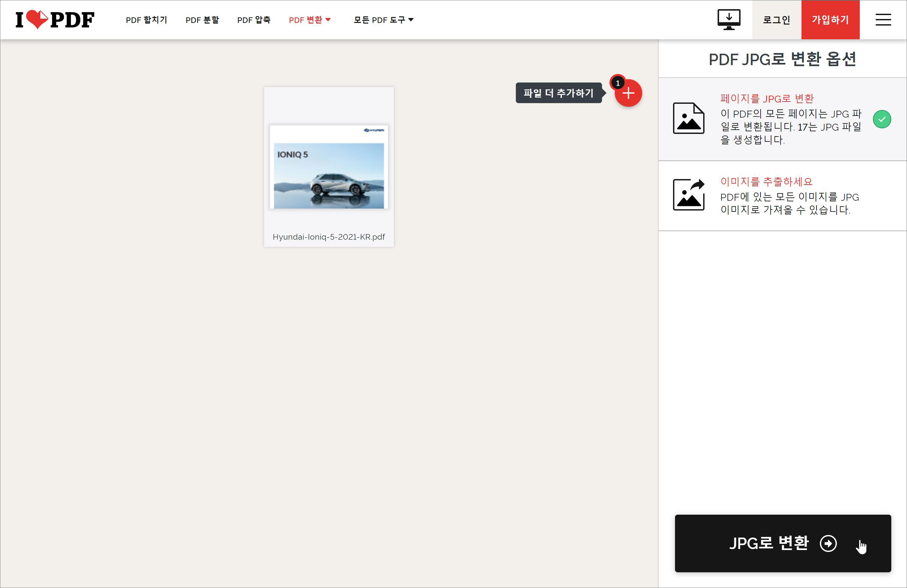Click the file count badge showing 1
The width and height of the screenshot is (907, 588).
point(617,83)
